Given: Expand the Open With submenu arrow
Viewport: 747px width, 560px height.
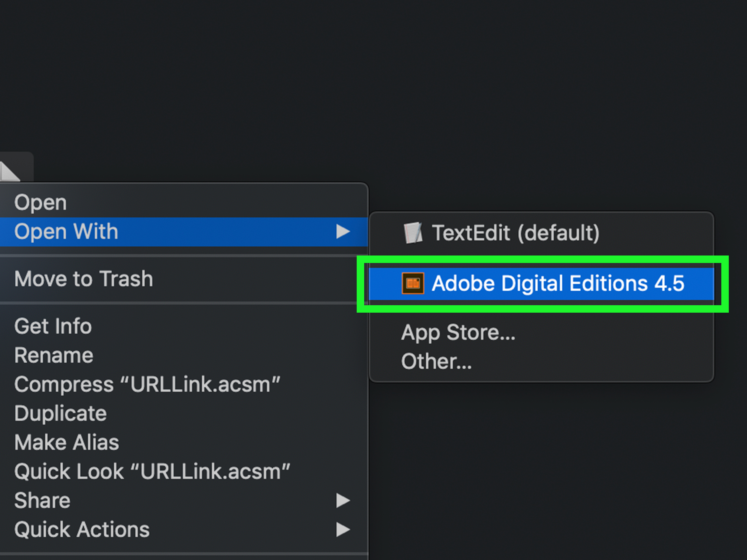Looking at the screenshot, I should [x=343, y=231].
